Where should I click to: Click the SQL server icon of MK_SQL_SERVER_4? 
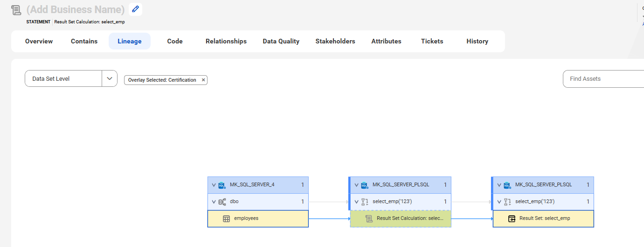[x=222, y=185]
